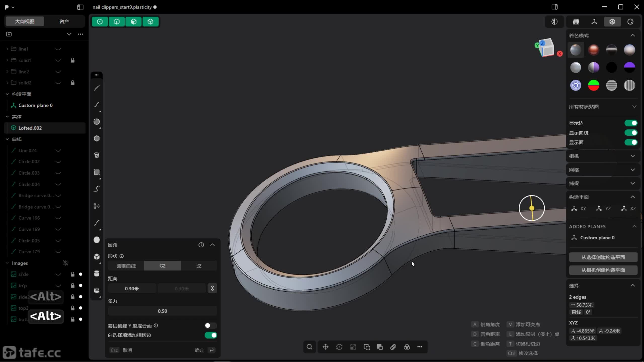Select the 弦 shape option
644x362 pixels.
coord(199,266)
